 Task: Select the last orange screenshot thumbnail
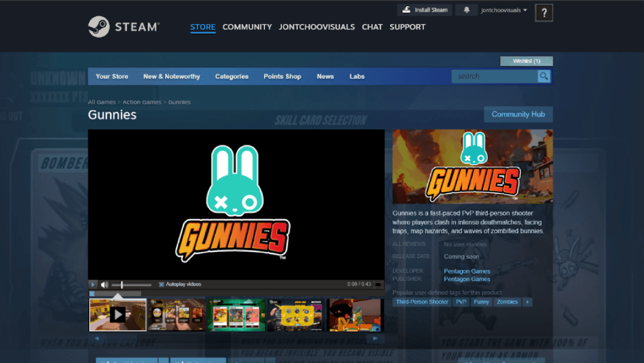click(x=355, y=315)
